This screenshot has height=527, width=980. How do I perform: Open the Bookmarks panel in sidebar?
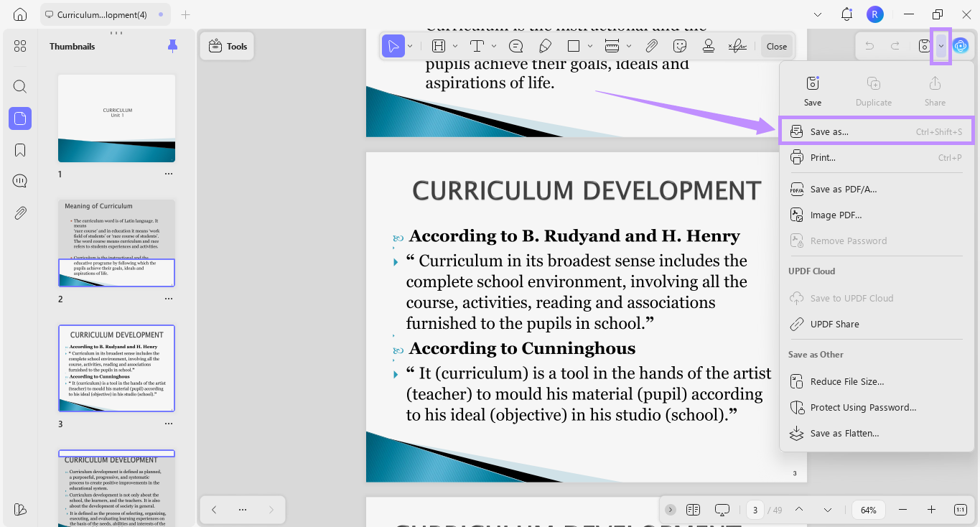click(x=20, y=149)
